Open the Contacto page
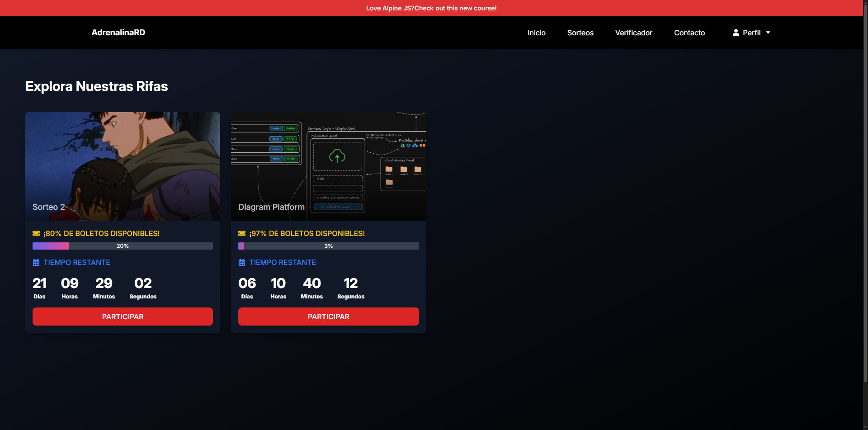 pos(689,33)
